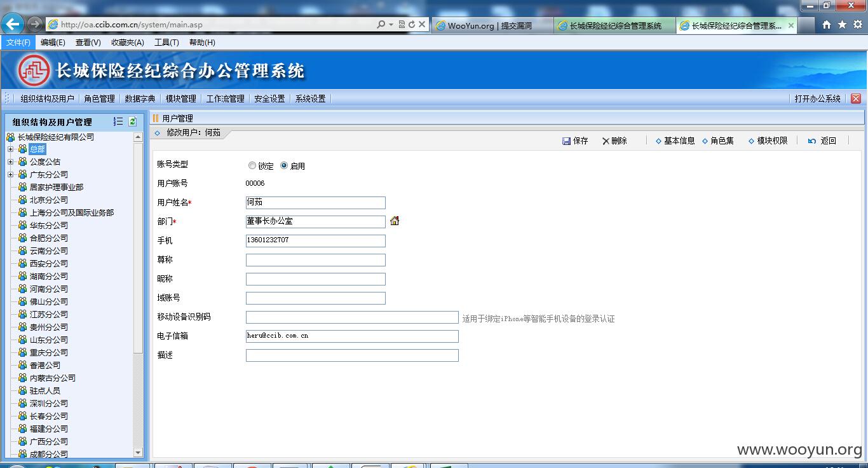Select 深圳分公司 in the tree

(49, 403)
